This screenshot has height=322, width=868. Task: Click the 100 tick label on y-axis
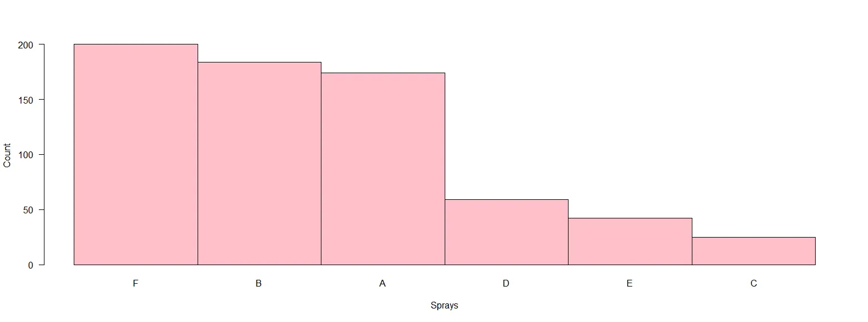pyautogui.click(x=25, y=155)
